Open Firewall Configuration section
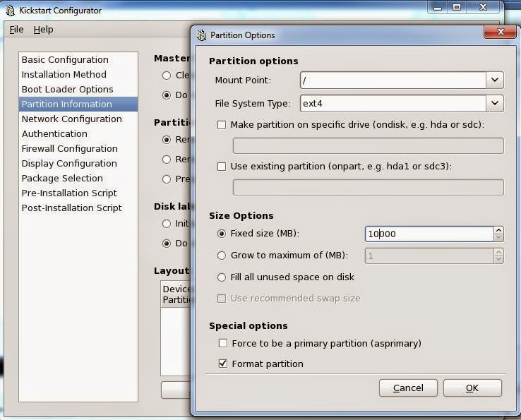This screenshot has height=420, width=521. 78,148
